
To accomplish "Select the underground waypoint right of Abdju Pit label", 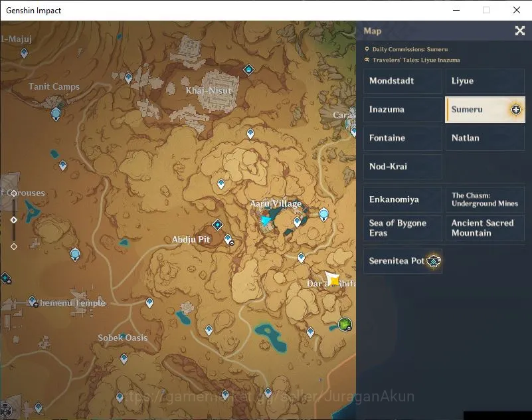I will pyautogui.click(x=228, y=239).
